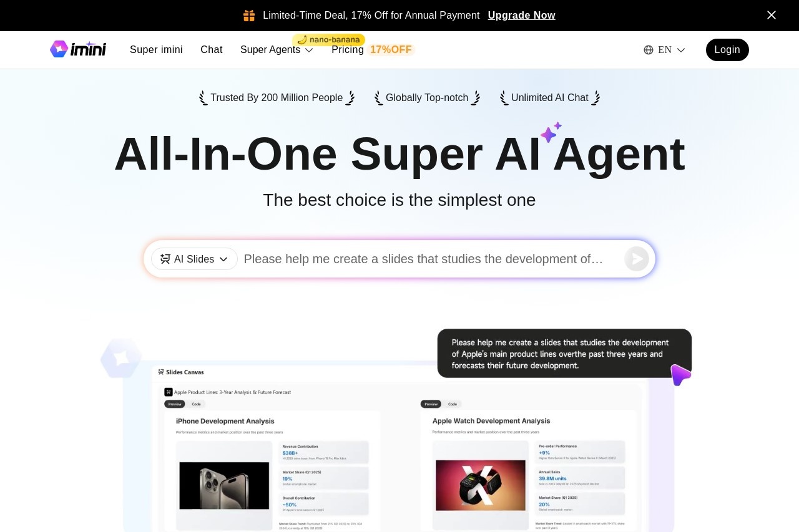The width and height of the screenshot is (799, 532).
Task: Click the send arrow button
Action: tap(637, 259)
